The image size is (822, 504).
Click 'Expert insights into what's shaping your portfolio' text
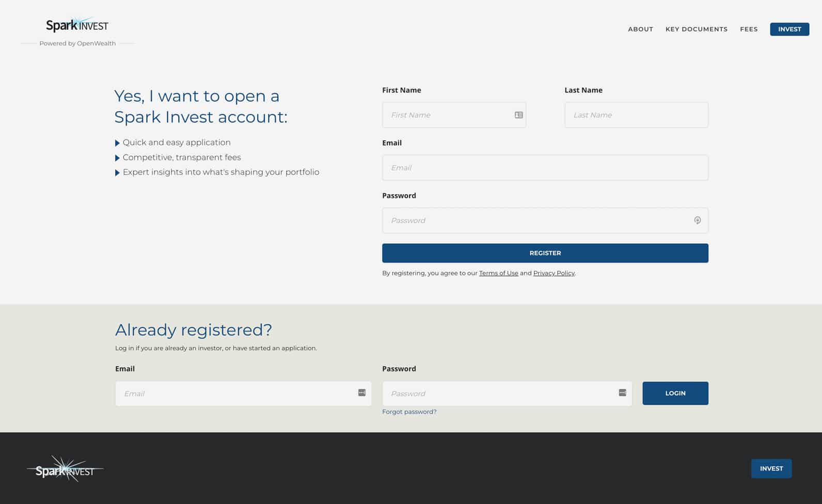pos(221,172)
